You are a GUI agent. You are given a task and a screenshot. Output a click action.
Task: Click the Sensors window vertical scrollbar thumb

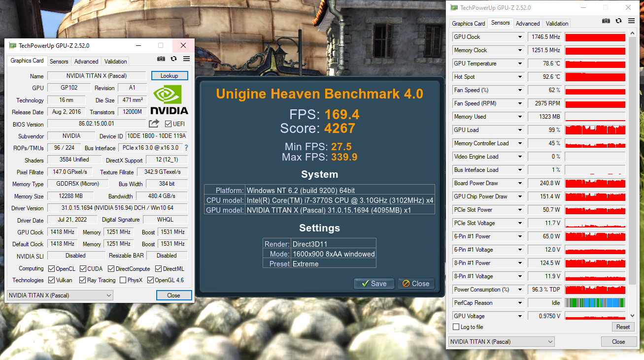coord(633,162)
